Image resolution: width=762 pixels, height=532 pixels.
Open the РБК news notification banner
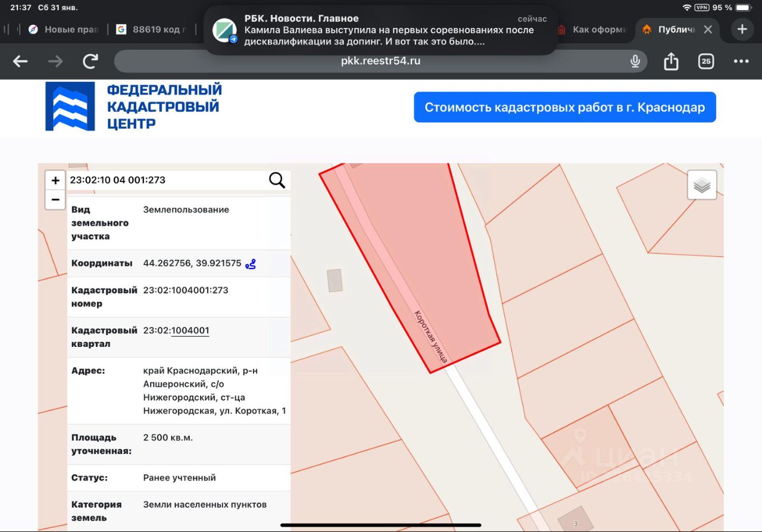[x=381, y=30]
